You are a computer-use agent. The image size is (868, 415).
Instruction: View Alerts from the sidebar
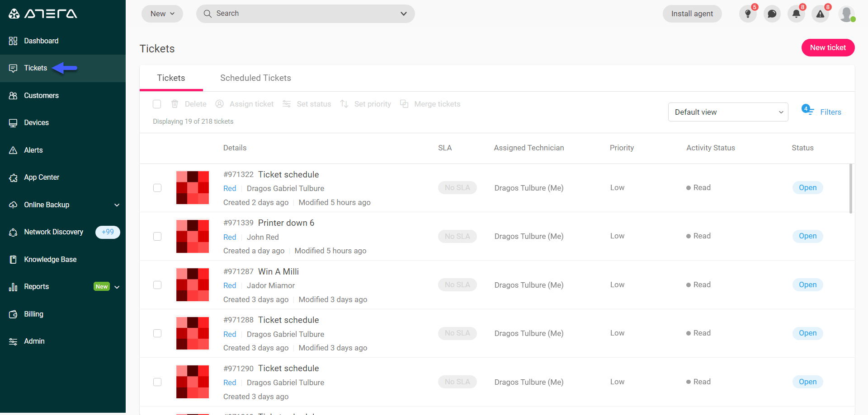pyautogui.click(x=33, y=150)
